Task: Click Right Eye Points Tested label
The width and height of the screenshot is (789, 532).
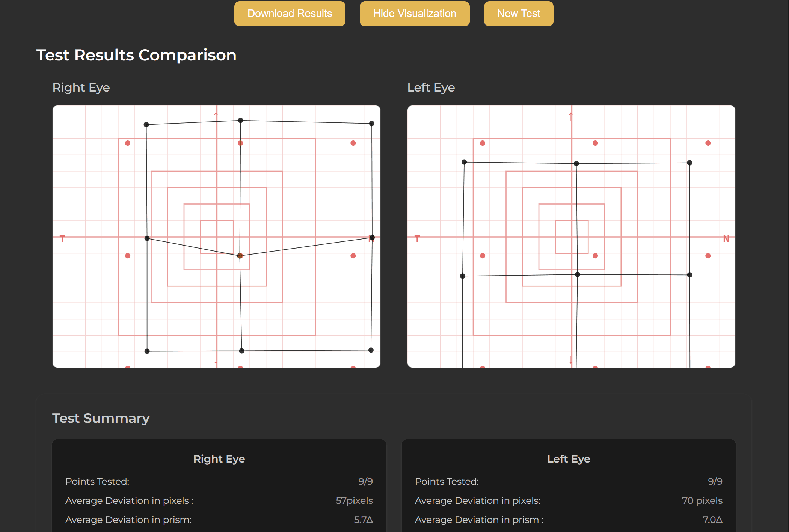Action: [x=97, y=481]
